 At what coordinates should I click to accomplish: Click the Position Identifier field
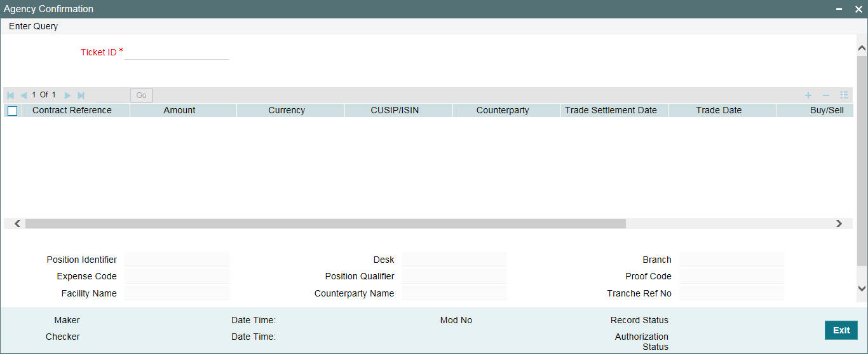(x=177, y=259)
